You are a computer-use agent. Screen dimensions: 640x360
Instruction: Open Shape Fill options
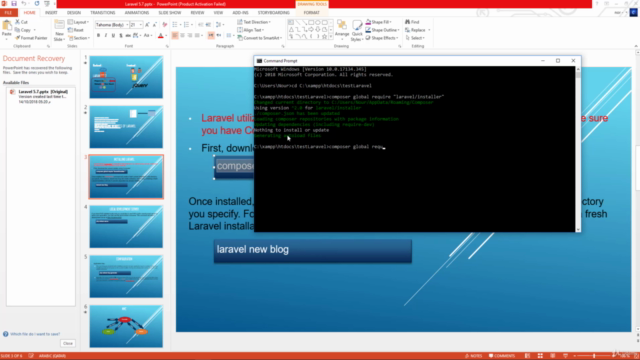[378, 22]
